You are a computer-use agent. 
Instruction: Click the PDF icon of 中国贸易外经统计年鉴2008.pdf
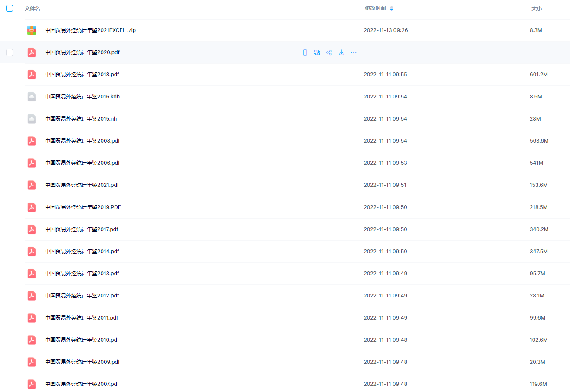[x=32, y=141]
